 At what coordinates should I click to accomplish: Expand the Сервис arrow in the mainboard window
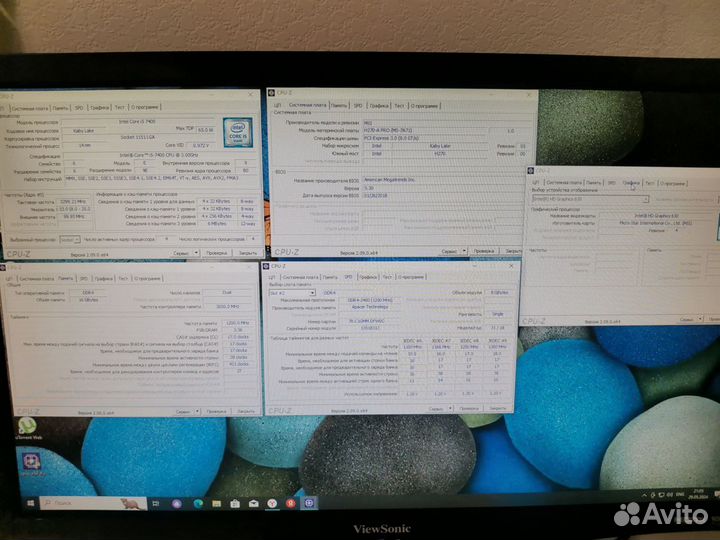tap(464, 251)
